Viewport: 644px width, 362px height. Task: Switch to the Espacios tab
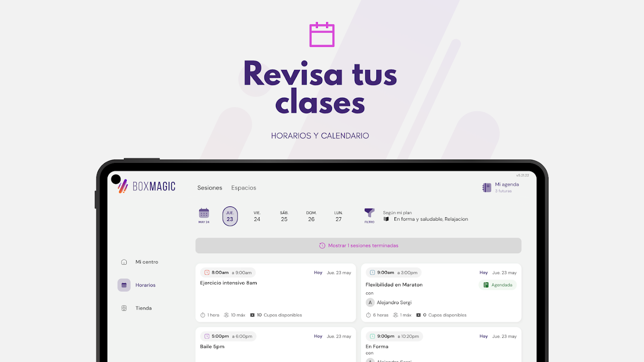pyautogui.click(x=244, y=188)
